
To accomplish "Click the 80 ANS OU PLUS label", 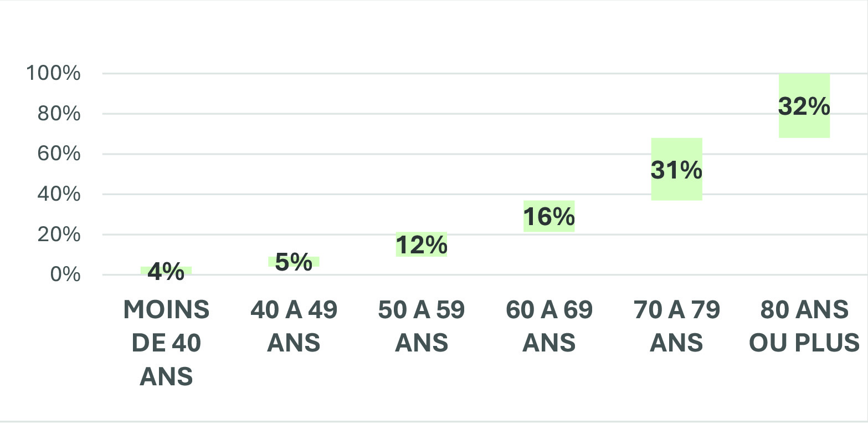I will point(804,327).
